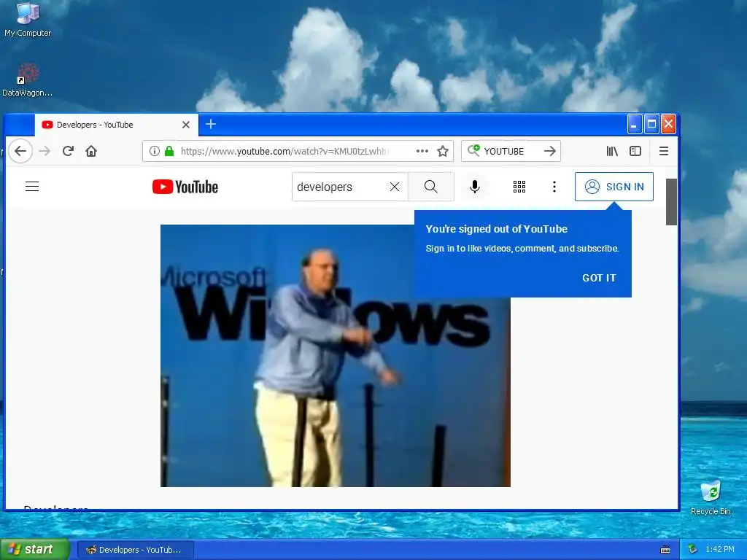
Task: Click the search engine magnifier icon
Action: pos(473,150)
